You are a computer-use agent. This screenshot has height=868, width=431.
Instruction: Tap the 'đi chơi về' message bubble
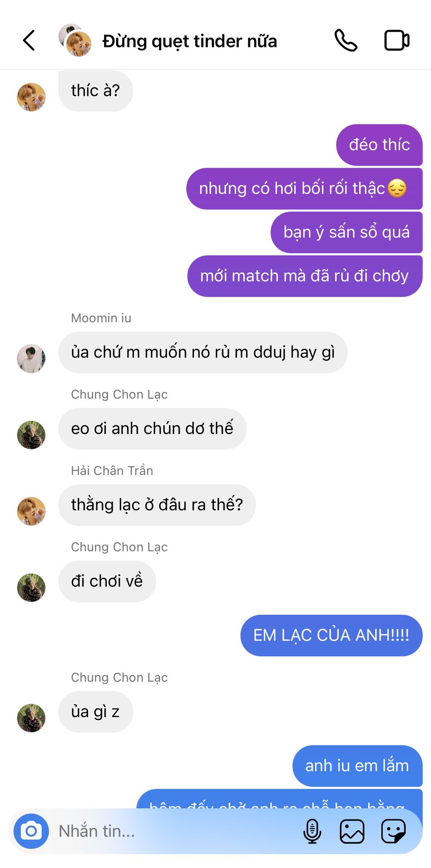107,581
